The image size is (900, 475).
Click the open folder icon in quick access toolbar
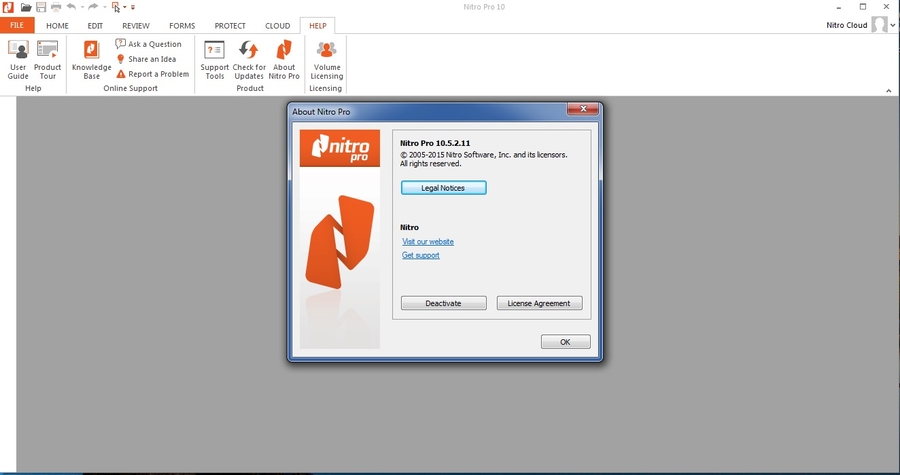coord(26,7)
